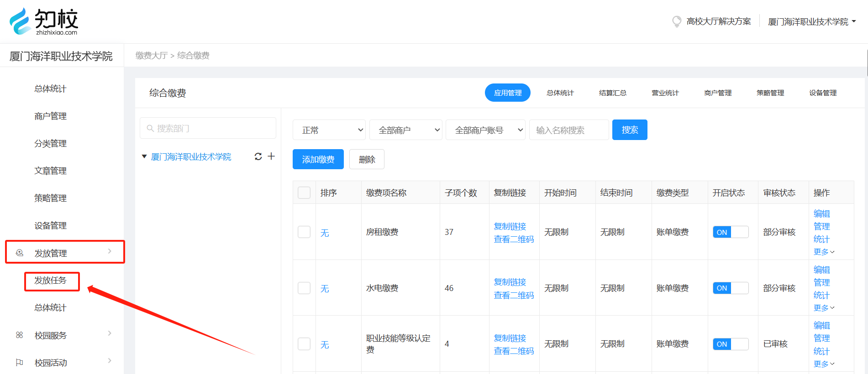868x374 pixels.
Task: Click the refresh icon beside department tree
Action: (x=258, y=156)
